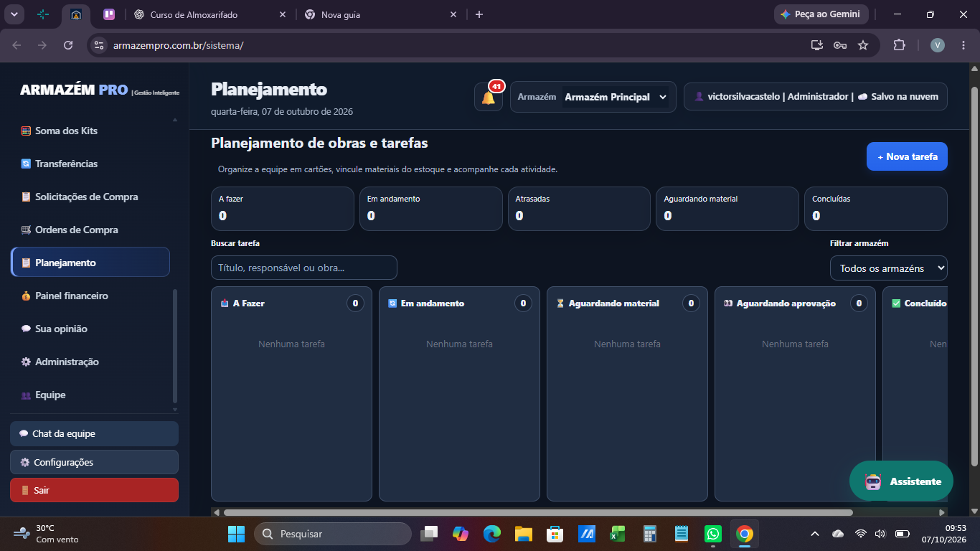Click the Ordens de Compra cart icon
This screenshot has width=980, height=551.
pos(26,230)
